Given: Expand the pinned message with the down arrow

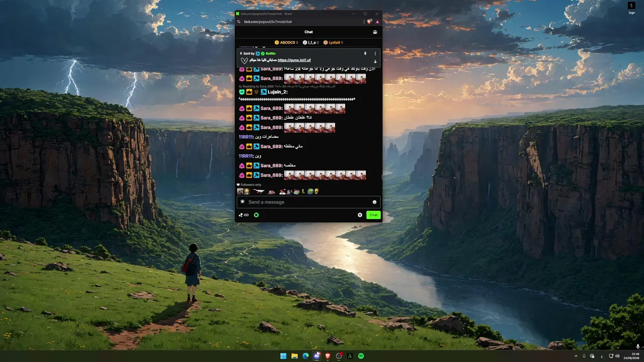Looking at the screenshot, I should pos(375,61).
